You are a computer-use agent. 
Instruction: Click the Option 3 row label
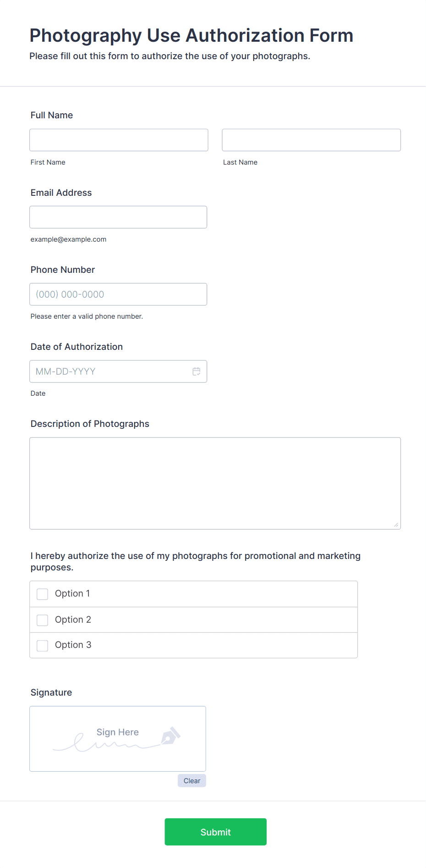[x=73, y=645]
